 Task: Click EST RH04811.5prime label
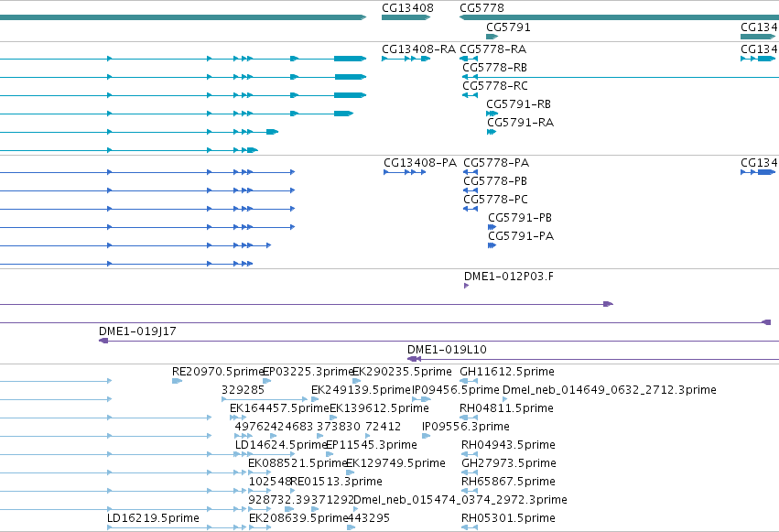(x=506, y=408)
